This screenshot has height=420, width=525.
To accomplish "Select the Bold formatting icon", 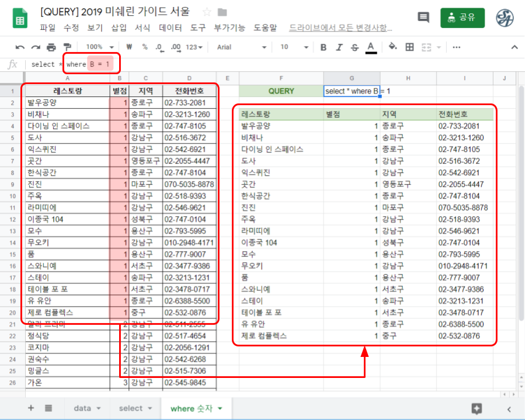I will 322,47.
